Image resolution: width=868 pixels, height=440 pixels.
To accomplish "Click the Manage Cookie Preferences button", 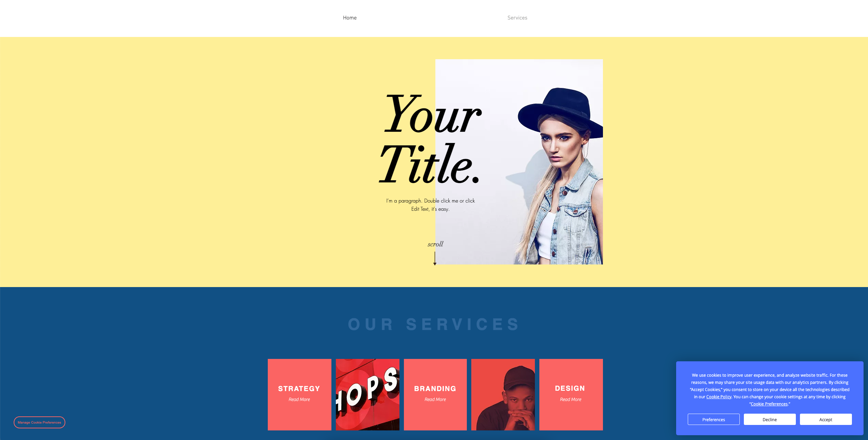I will (39, 422).
